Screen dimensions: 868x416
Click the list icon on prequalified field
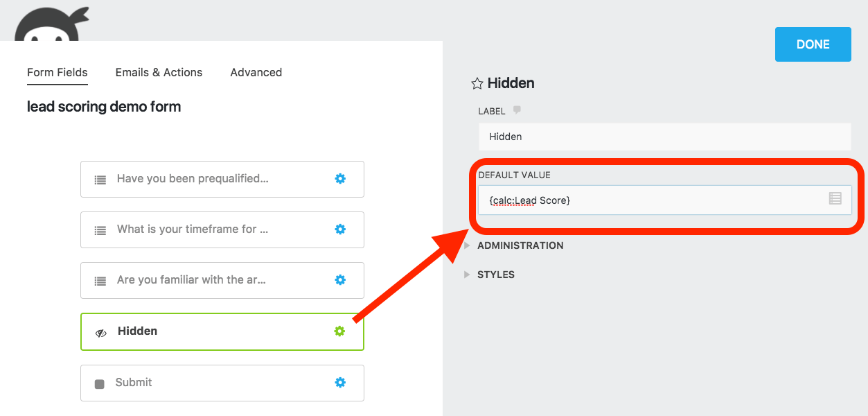[x=100, y=180]
